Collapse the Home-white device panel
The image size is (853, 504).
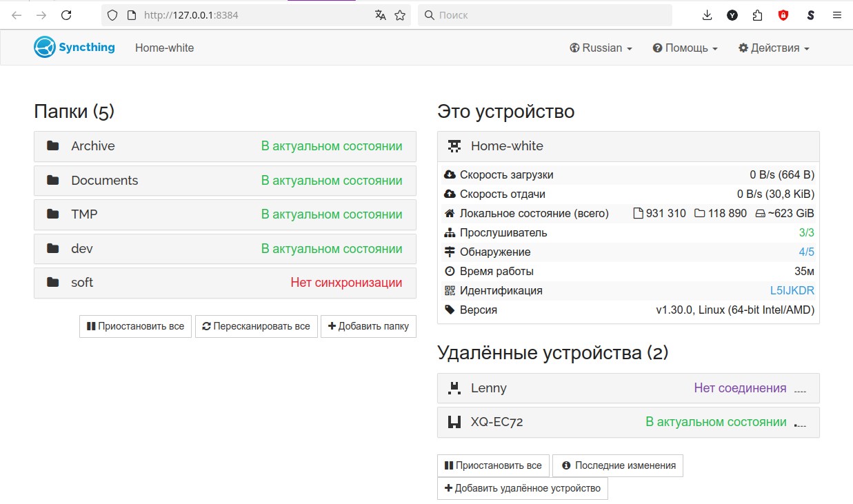pos(628,146)
